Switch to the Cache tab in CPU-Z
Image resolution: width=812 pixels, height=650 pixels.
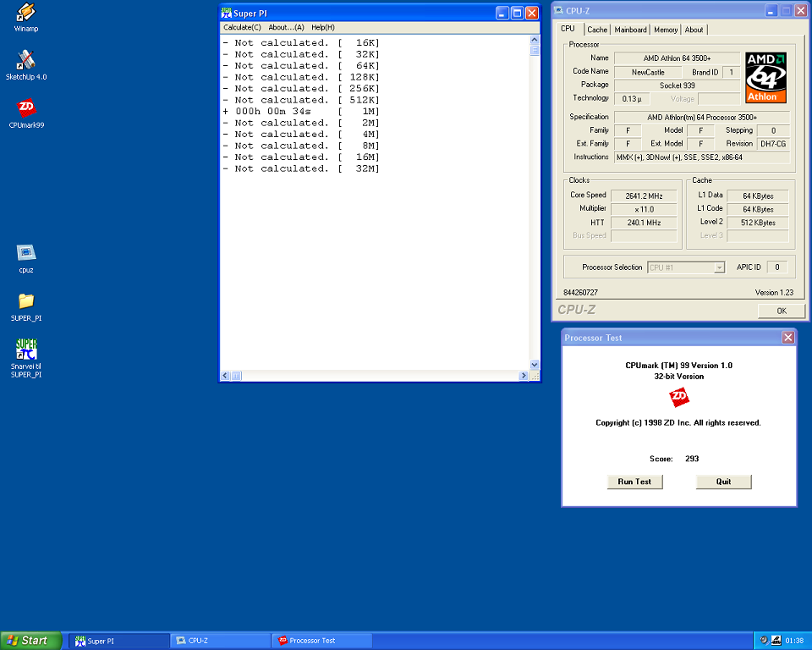[597, 30]
